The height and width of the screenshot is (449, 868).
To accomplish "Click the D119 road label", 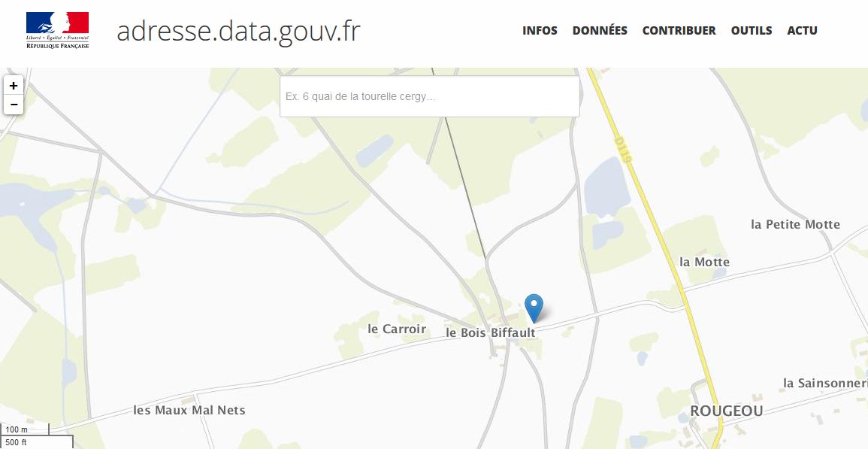I will (623, 150).
